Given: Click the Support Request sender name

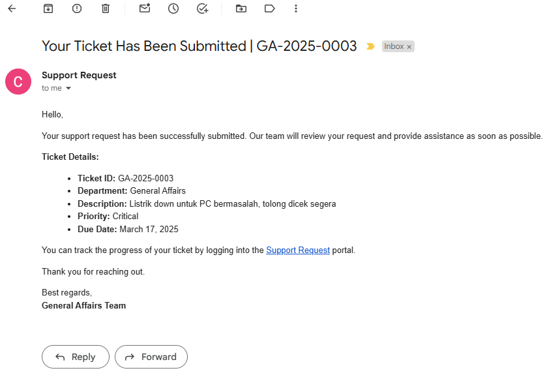Looking at the screenshot, I should point(79,76).
